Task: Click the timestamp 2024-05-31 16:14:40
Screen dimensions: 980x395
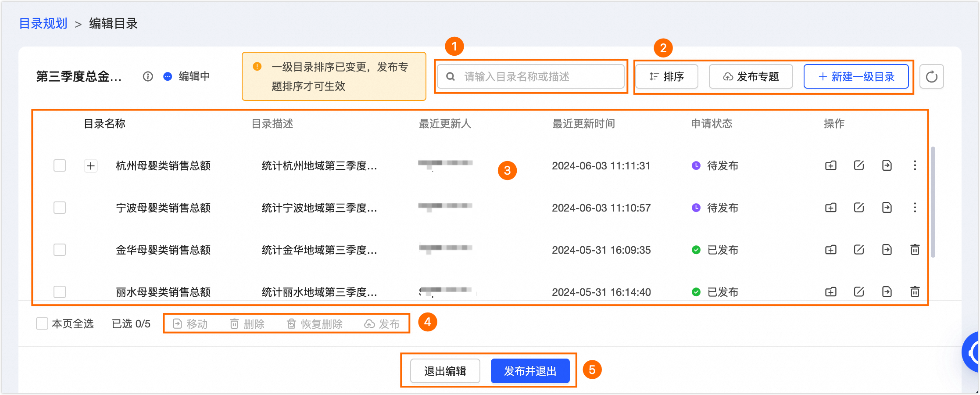Action: coord(601,292)
